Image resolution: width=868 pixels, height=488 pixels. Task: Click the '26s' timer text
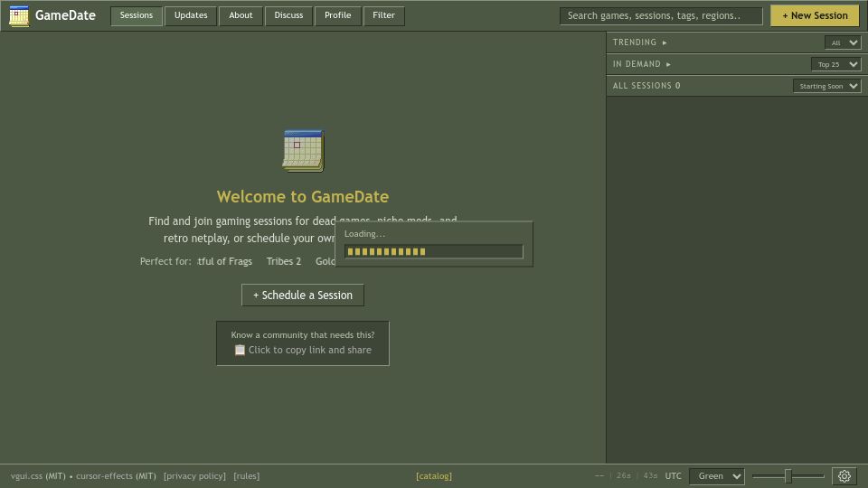tap(624, 476)
